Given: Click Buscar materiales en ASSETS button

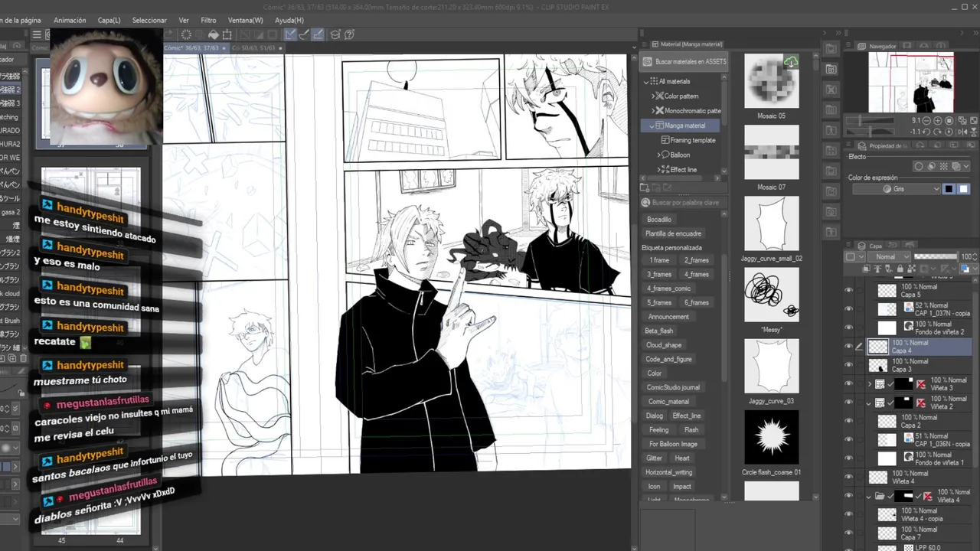Looking at the screenshot, I should click(684, 62).
